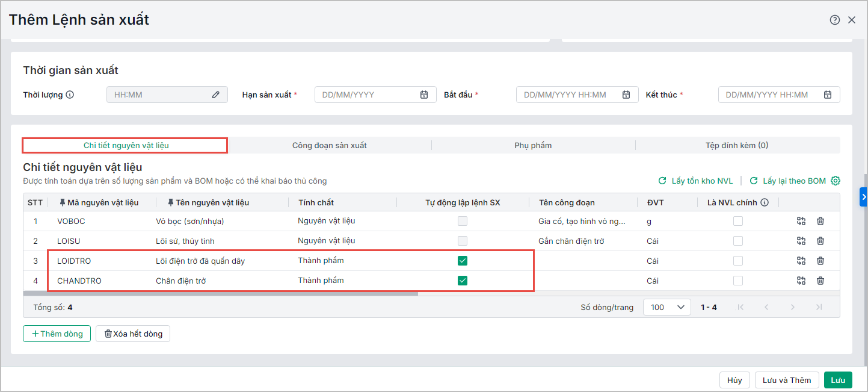Uncheck auto production order for LOIDTRO
This screenshot has width=868, height=392.
point(463,261)
